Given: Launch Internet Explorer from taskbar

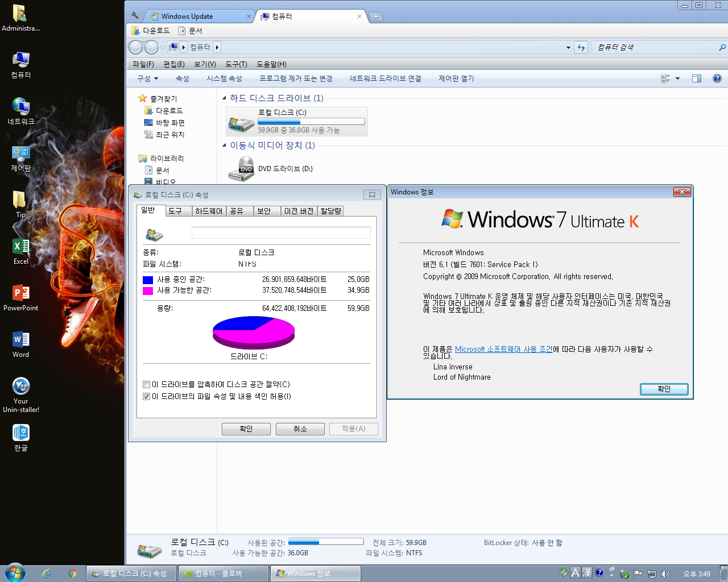Looking at the screenshot, I should (46, 573).
